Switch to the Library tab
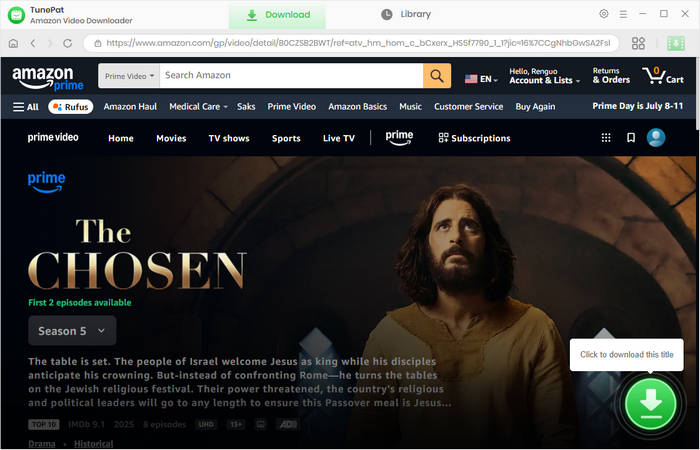The width and height of the screenshot is (700, 450). pos(406,14)
